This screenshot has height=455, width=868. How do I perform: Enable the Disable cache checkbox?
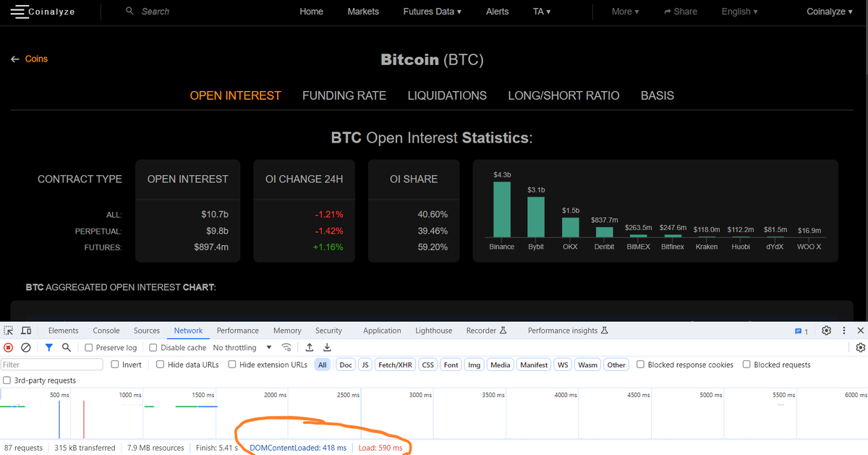click(x=153, y=348)
